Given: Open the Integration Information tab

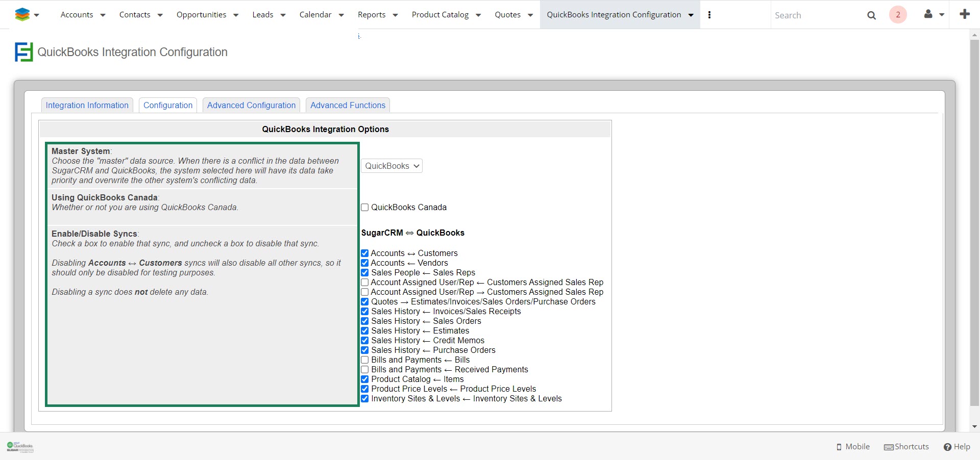Looking at the screenshot, I should click(87, 106).
